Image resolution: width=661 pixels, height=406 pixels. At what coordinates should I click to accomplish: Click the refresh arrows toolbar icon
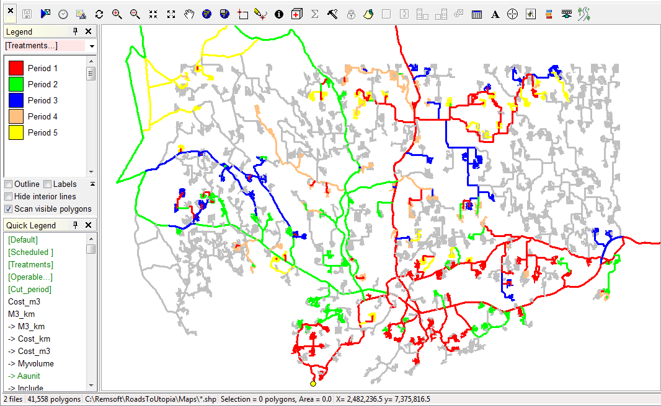point(99,14)
